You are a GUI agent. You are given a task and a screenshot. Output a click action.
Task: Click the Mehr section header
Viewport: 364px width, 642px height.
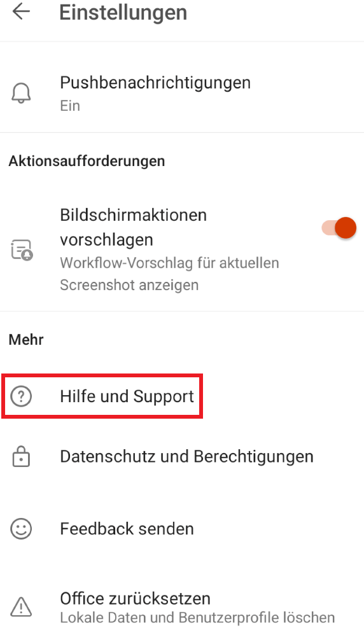[x=26, y=339]
